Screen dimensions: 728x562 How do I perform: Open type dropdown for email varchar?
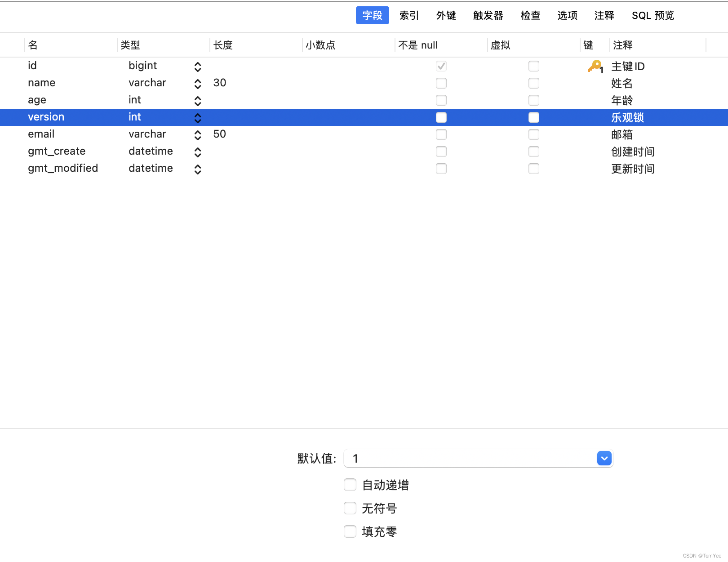(198, 135)
